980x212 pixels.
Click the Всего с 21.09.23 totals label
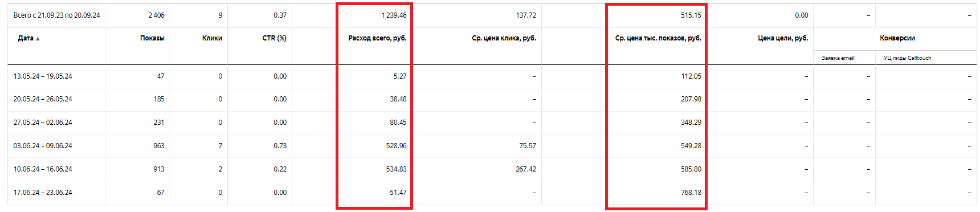click(x=56, y=15)
